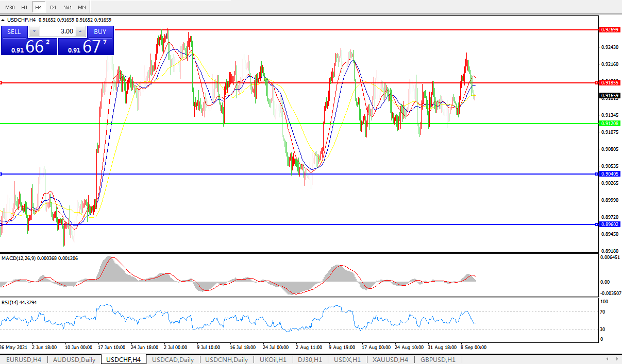Click the BUY button

(100, 31)
